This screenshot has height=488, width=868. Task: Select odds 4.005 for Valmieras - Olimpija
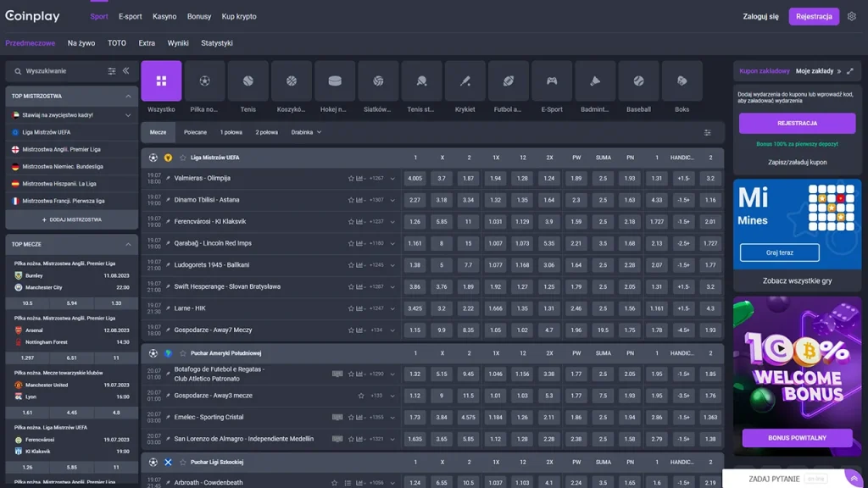pos(415,179)
